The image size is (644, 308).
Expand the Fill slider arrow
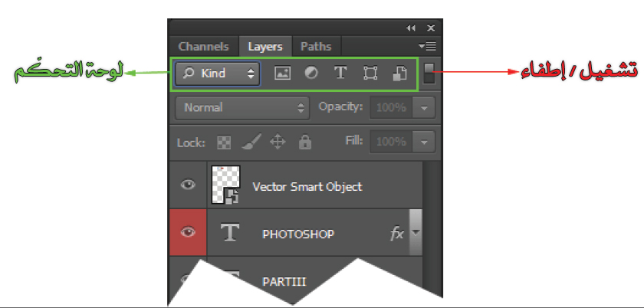tap(424, 142)
